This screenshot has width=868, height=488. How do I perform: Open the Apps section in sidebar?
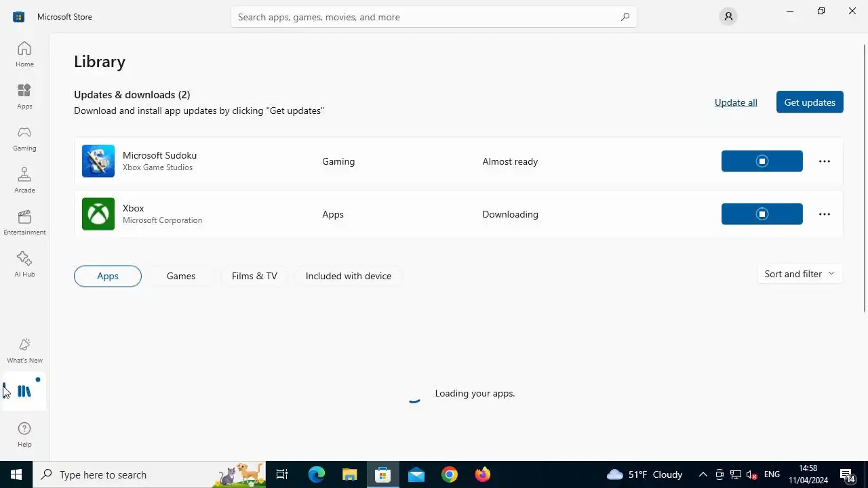[24, 96]
